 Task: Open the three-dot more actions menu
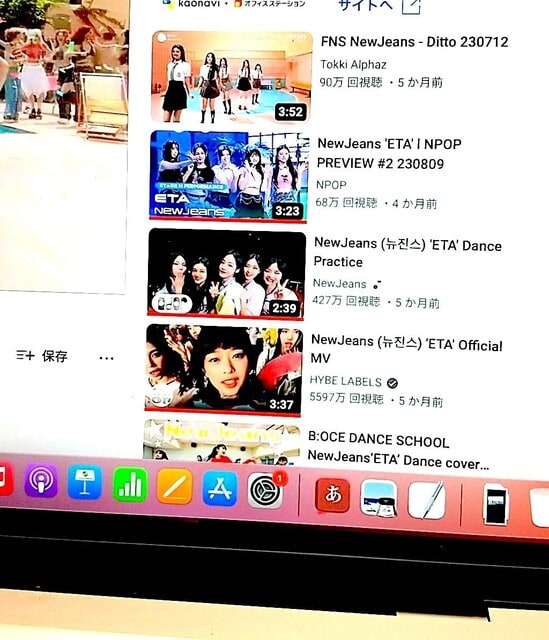[106, 358]
